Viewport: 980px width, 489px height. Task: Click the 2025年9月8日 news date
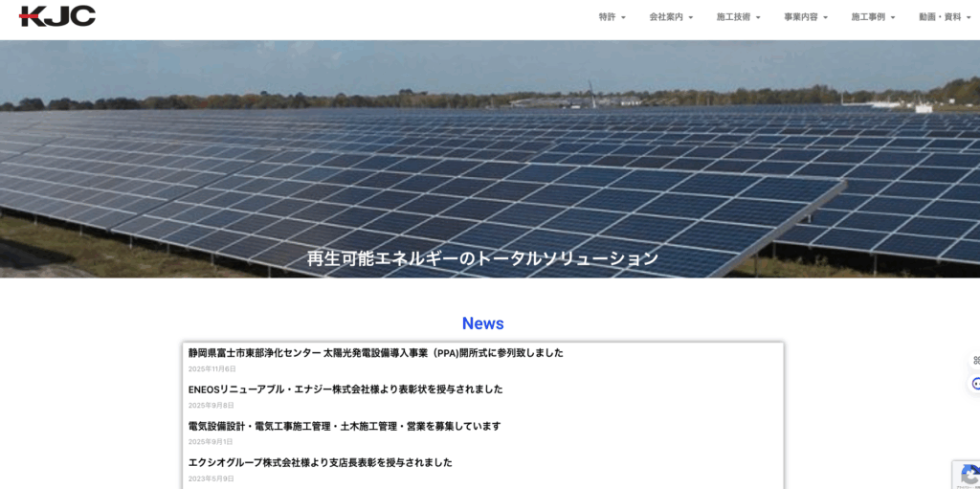tap(211, 405)
